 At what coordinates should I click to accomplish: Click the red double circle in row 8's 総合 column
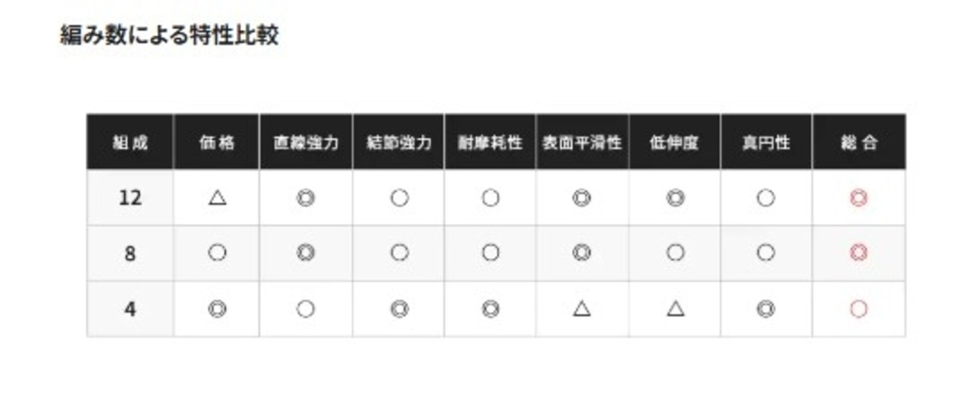[859, 253]
